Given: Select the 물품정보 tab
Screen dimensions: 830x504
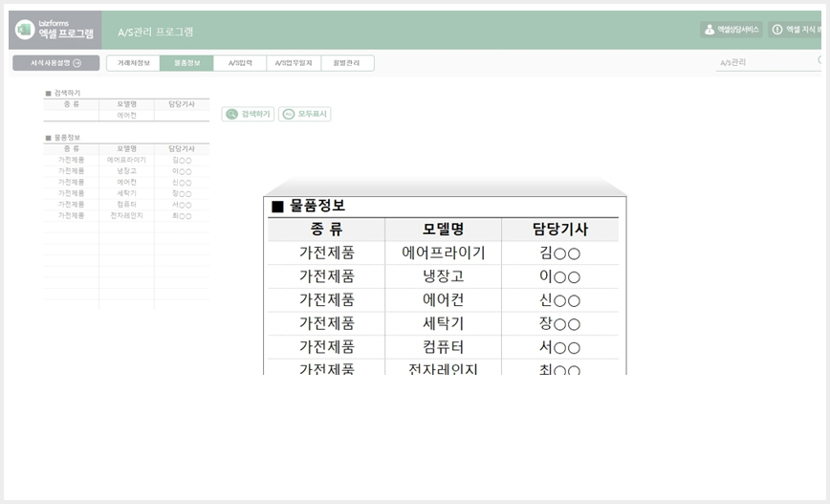Looking at the screenshot, I should point(186,63).
